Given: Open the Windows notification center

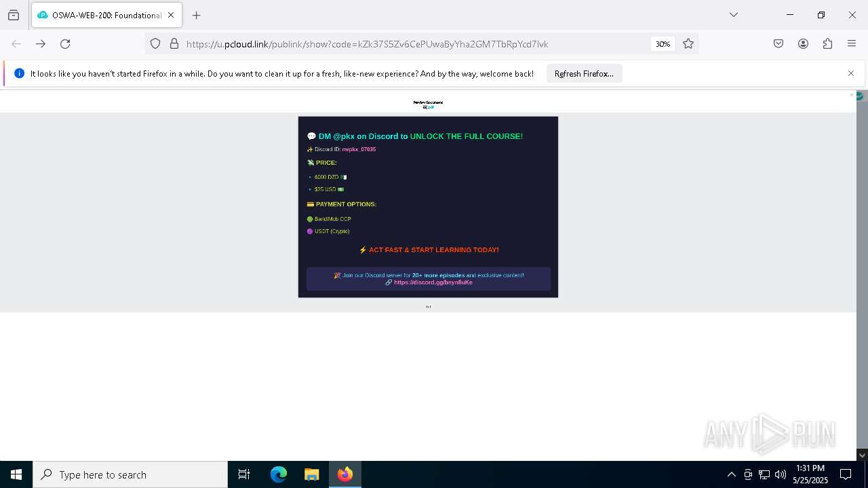Looking at the screenshot, I should point(846,474).
